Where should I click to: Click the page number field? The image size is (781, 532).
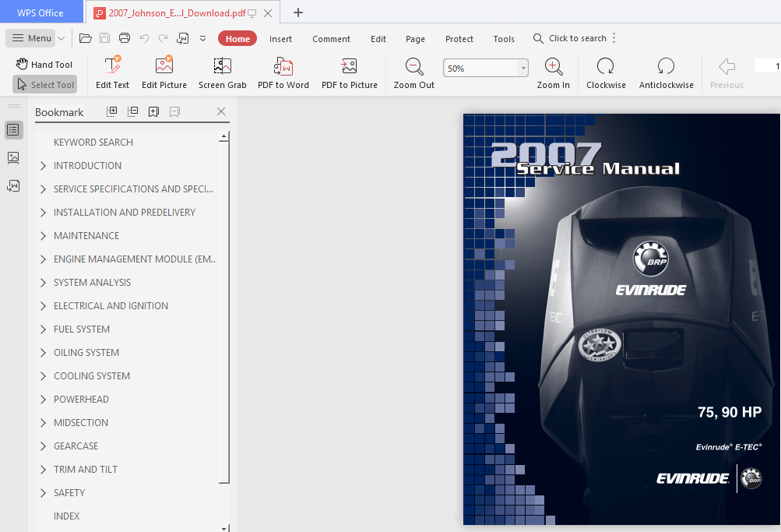click(768, 65)
